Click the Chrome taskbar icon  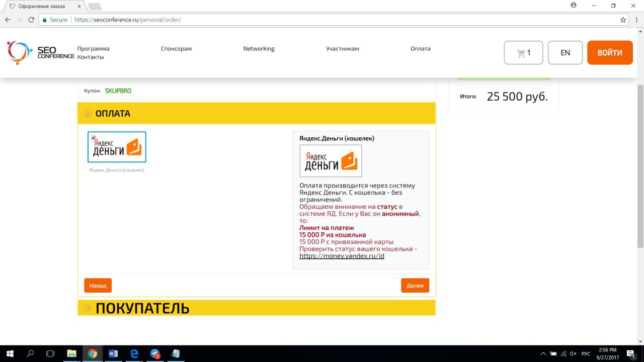(x=92, y=353)
